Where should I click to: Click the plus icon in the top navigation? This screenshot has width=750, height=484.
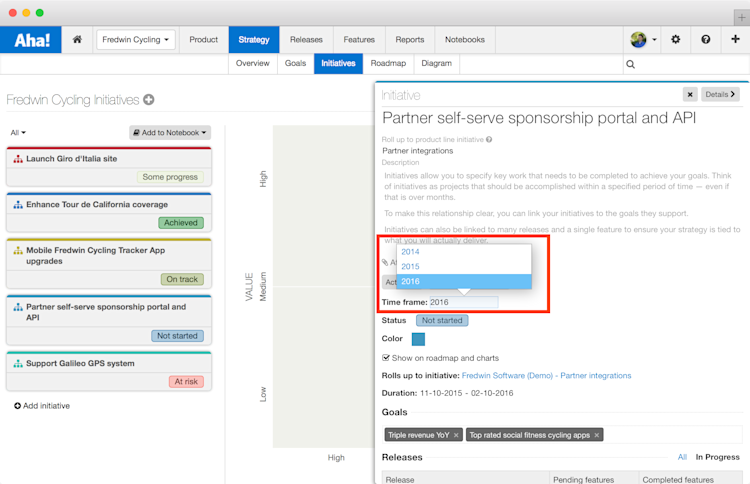735,39
